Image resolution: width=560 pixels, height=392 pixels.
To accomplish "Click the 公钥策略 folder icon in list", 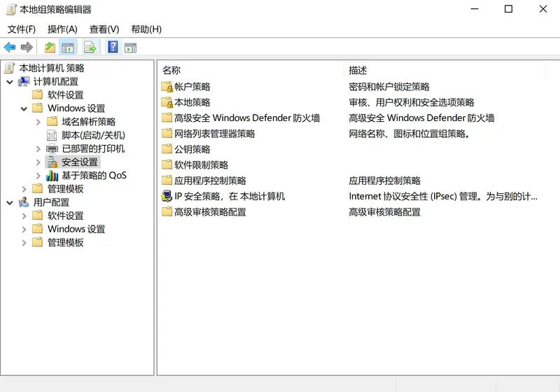I will (x=167, y=149).
